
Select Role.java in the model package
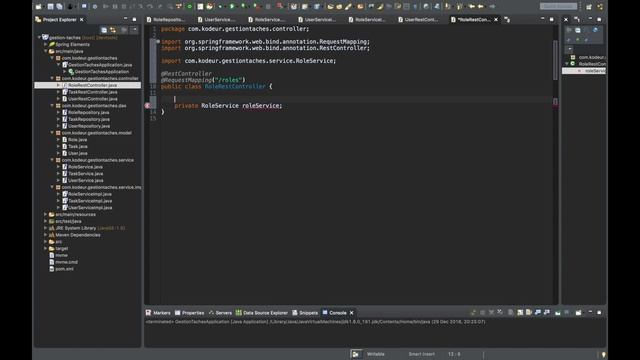77,140
